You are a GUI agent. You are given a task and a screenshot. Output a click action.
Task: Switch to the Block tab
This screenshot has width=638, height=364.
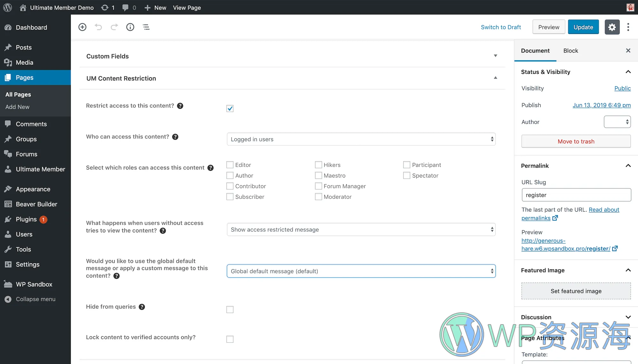pos(570,51)
